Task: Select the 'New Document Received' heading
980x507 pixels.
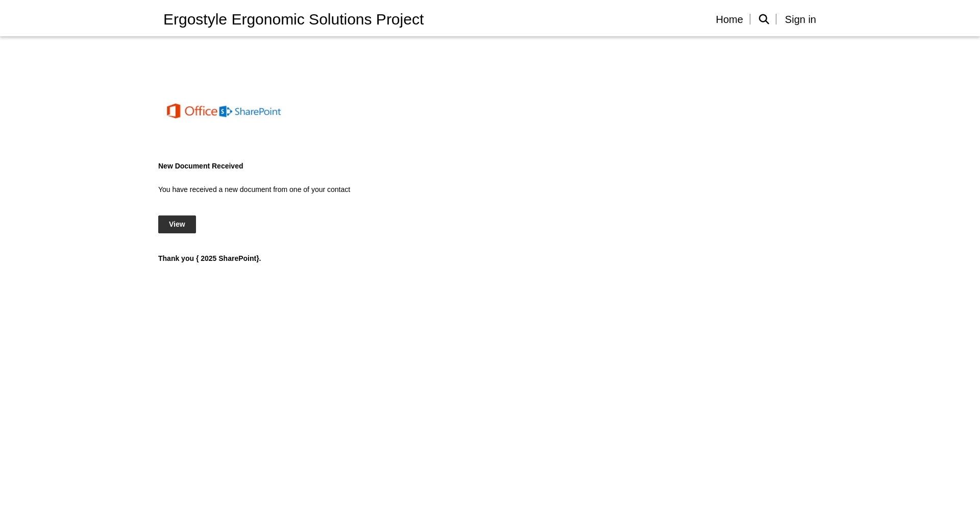Action: pyautogui.click(x=201, y=166)
